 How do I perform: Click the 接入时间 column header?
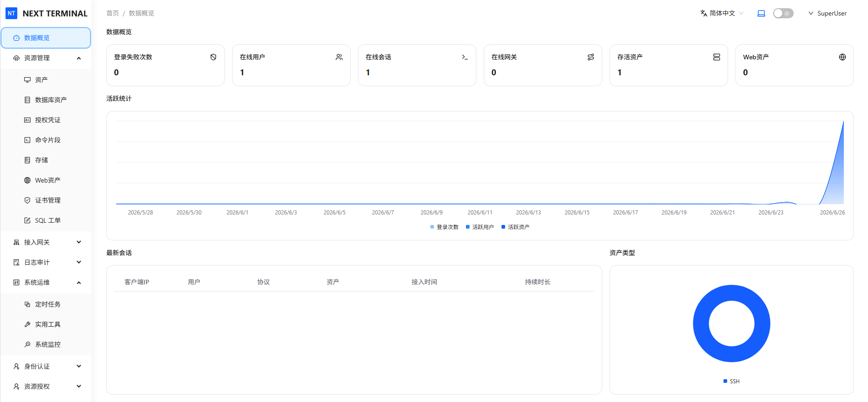(x=424, y=282)
